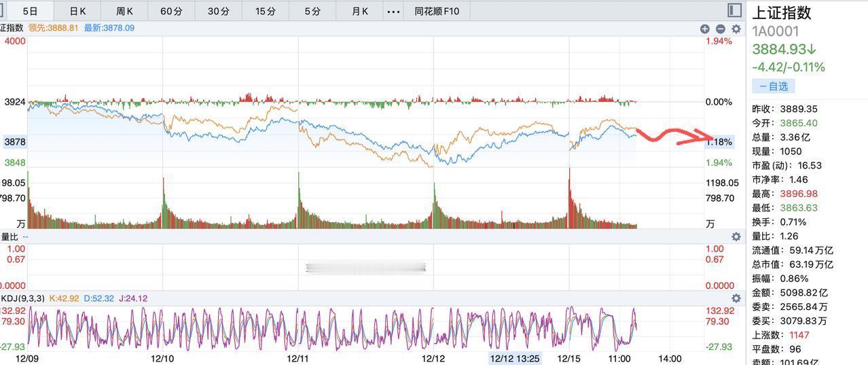Click the highlighted 1.18% percent axis label
Screen dimensions: 868x365
[x=720, y=142]
